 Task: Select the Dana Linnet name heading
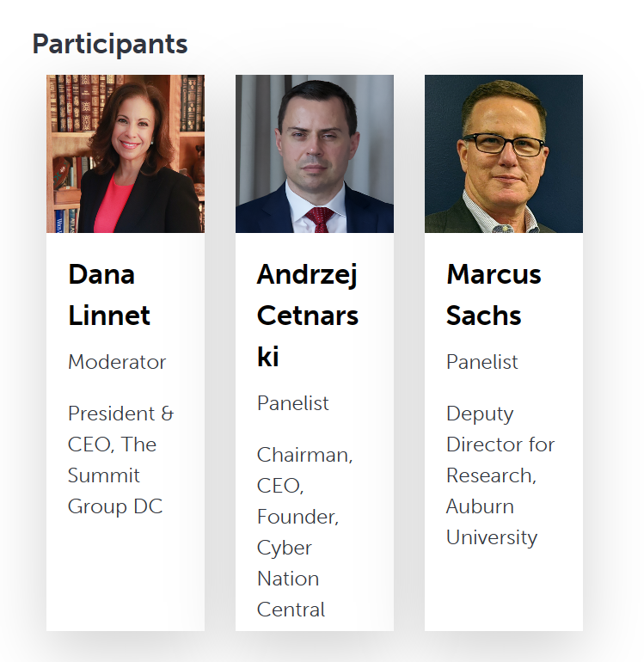click(x=109, y=295)
